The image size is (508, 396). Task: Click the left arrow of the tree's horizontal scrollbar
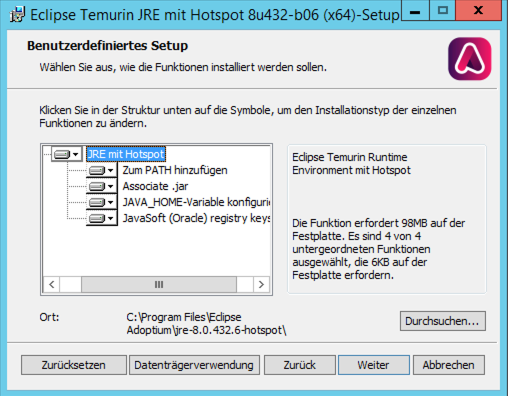pos(52,285)
